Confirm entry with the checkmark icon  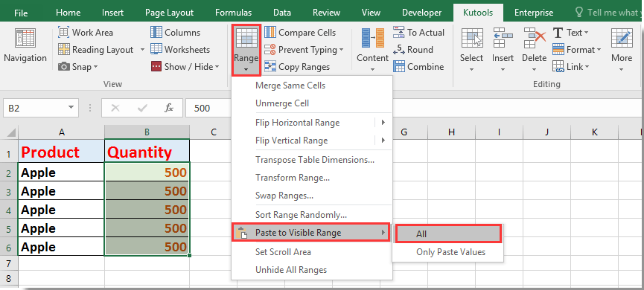click(x=142, y=108)
